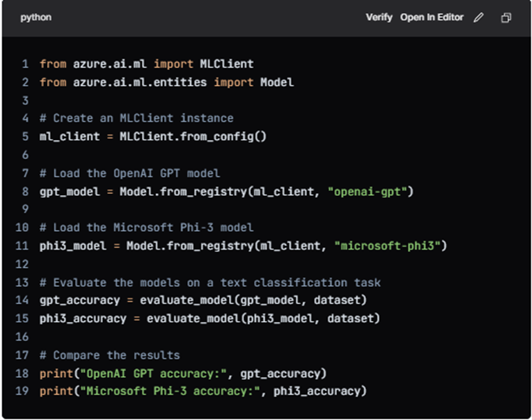Click line number 12 in the gutter
Image resolution: width=532 pixels, height=420 pixels.
(22, 265)
